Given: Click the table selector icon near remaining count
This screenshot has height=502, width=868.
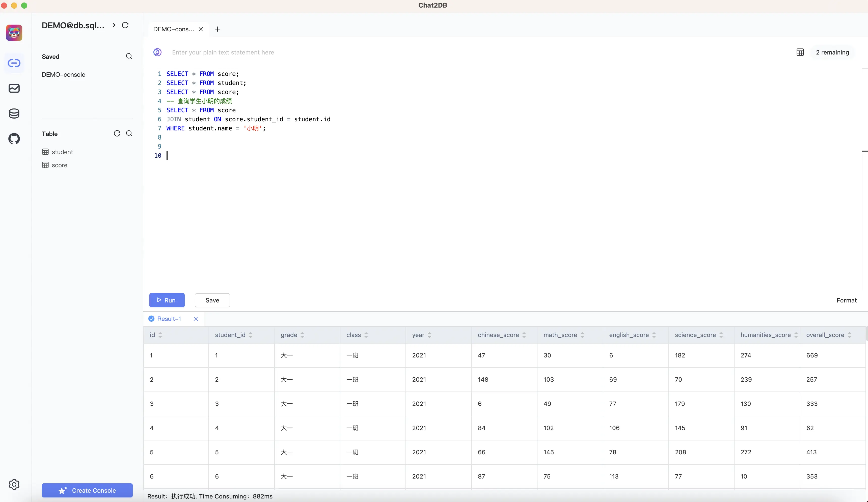Looking at the screenshot, I should point(800,52).
